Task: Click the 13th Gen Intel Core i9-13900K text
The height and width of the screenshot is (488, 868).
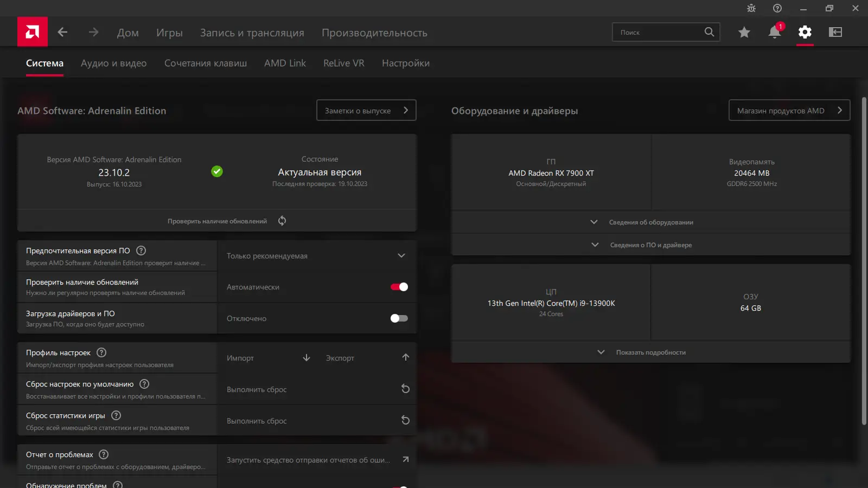Action: pos(551,303)
